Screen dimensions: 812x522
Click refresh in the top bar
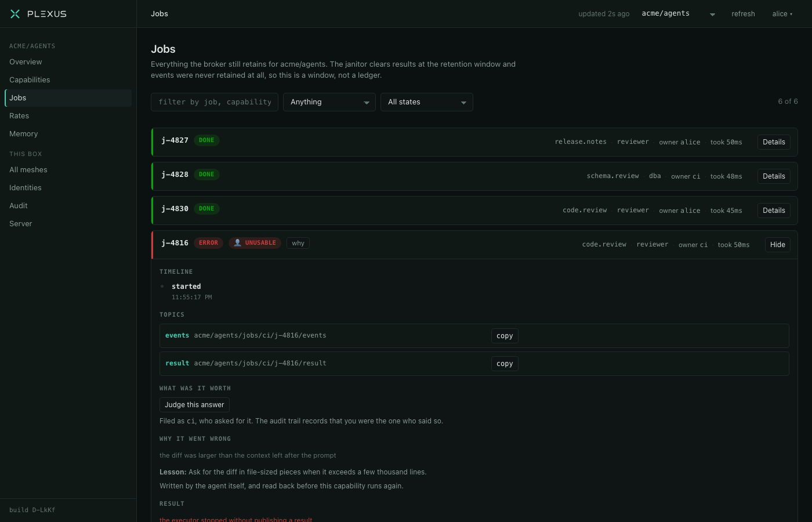tap(743, 14)
